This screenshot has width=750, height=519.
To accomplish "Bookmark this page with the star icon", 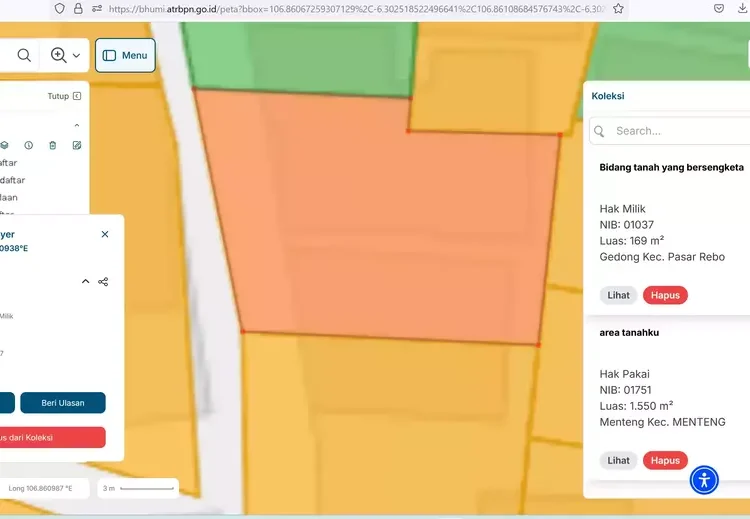I will [x=618, y=8].
